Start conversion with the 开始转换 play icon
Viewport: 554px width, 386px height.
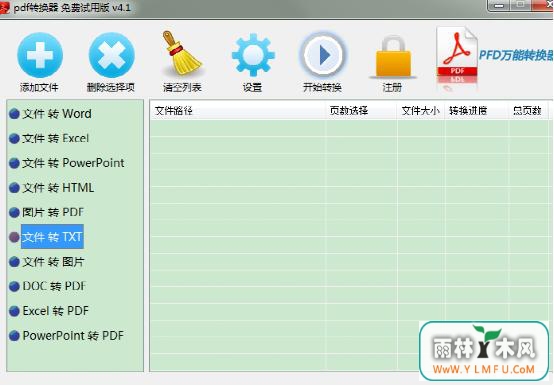[x=322, y=55]
